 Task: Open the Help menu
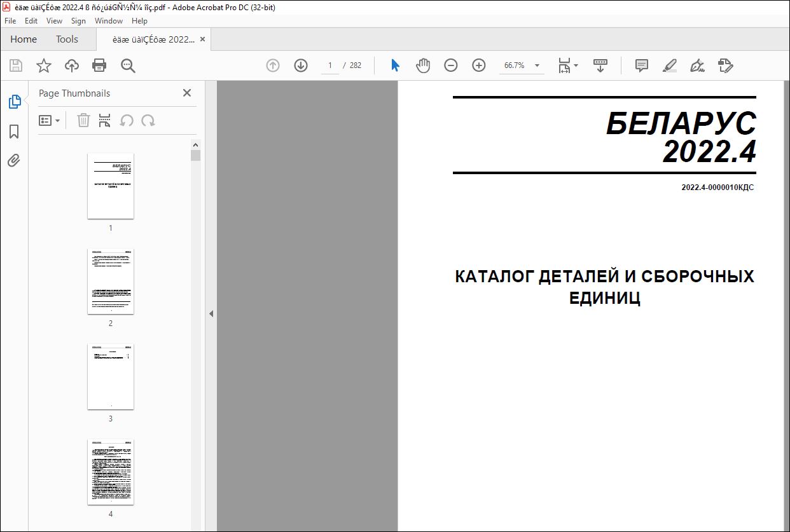[139, 21]
